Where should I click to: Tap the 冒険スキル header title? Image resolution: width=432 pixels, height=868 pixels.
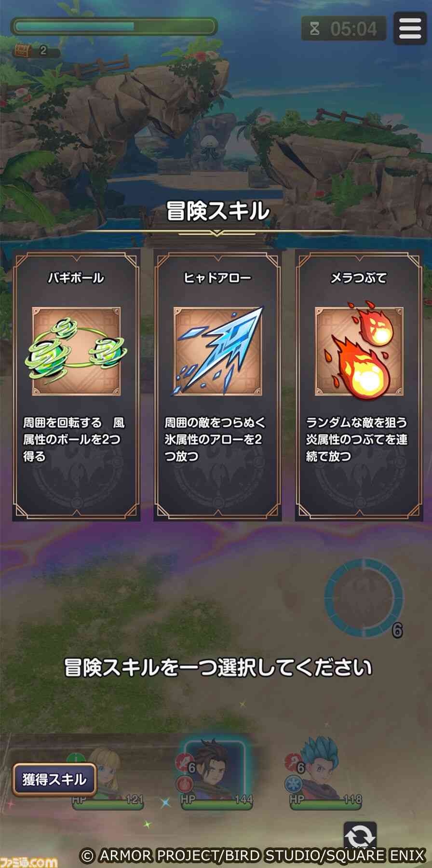(x=217, y=211)
